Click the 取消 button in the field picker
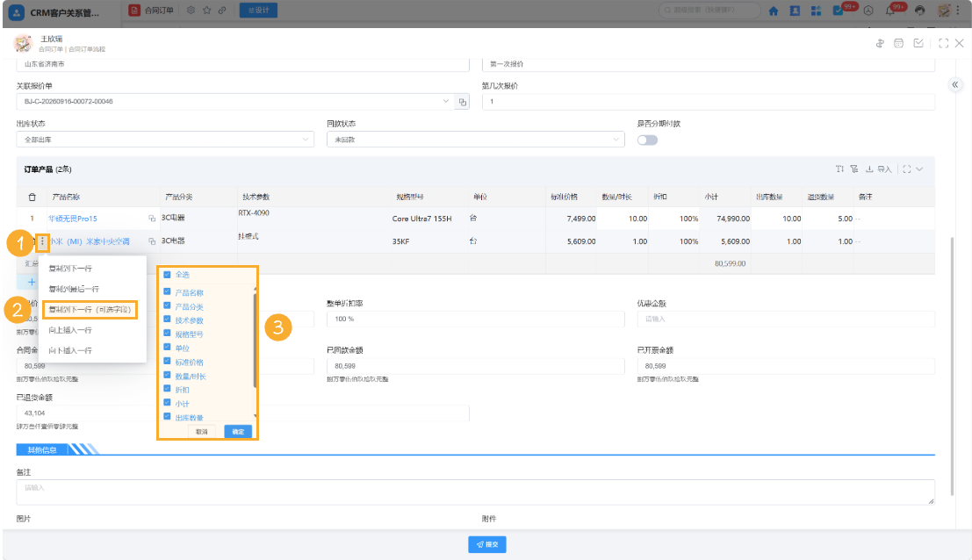 [x=202, y=432]
